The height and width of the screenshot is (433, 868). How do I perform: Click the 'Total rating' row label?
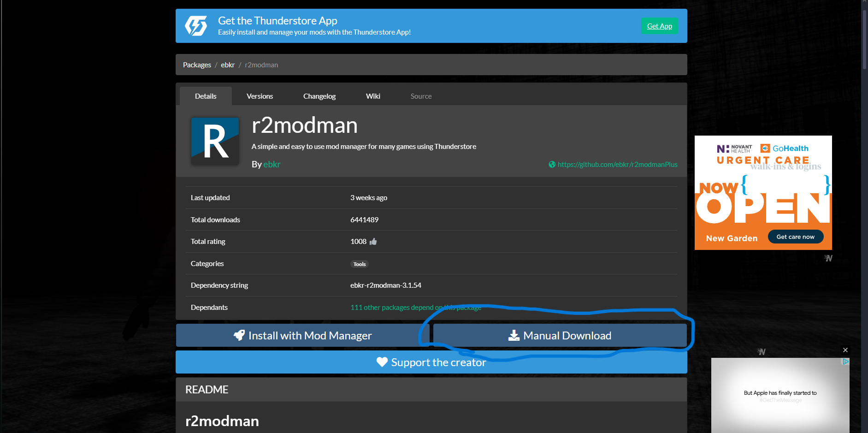click(x=208, y=242)
